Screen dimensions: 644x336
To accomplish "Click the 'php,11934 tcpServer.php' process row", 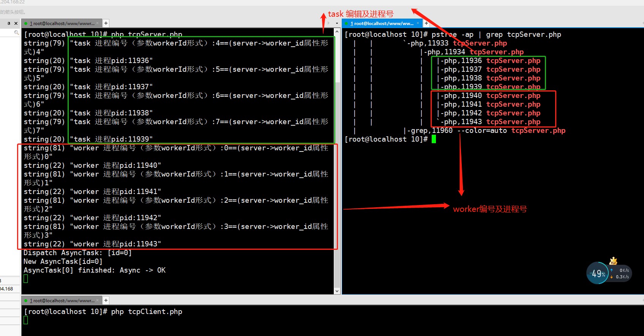I will 474,52.
